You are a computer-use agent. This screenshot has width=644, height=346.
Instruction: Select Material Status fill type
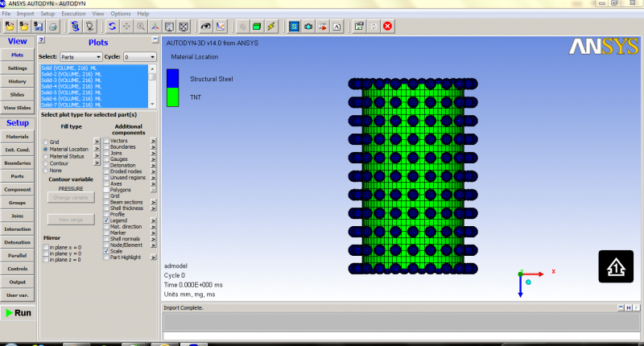46,156
